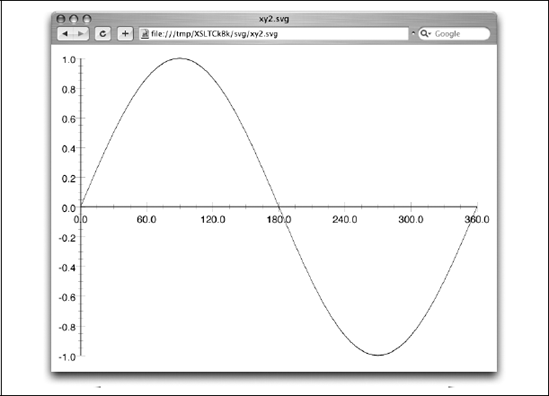Focus the address field showing file:///tmp/XSLTCkBk/svg/xy2.svg
Screen dimensions: 549x396
[274, 34]
